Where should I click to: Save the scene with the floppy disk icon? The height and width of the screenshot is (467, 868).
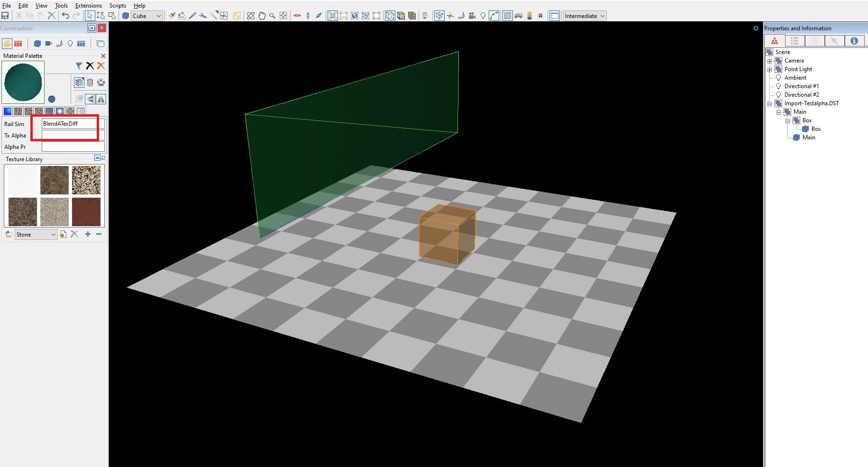(5, 16)
